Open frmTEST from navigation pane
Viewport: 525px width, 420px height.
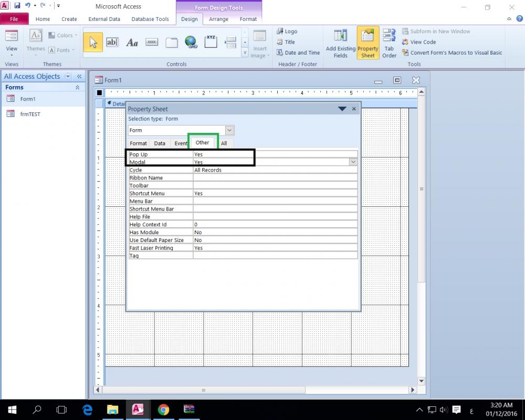pyautogui.click(x=30, y=114)
